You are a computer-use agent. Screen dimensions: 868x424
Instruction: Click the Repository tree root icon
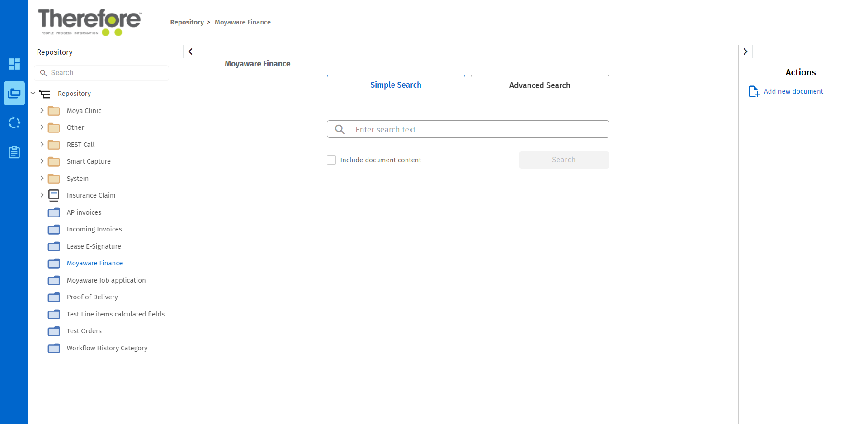tap(45, 94)
